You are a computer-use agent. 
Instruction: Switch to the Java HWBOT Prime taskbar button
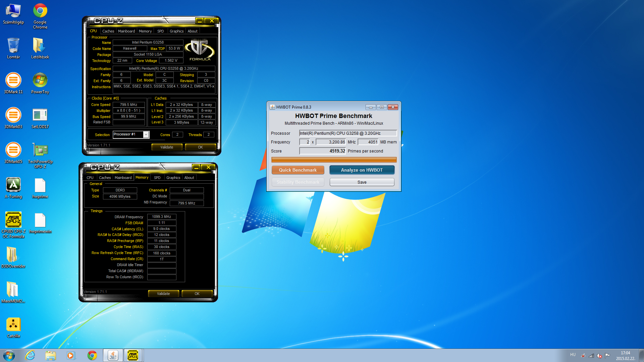113,355
